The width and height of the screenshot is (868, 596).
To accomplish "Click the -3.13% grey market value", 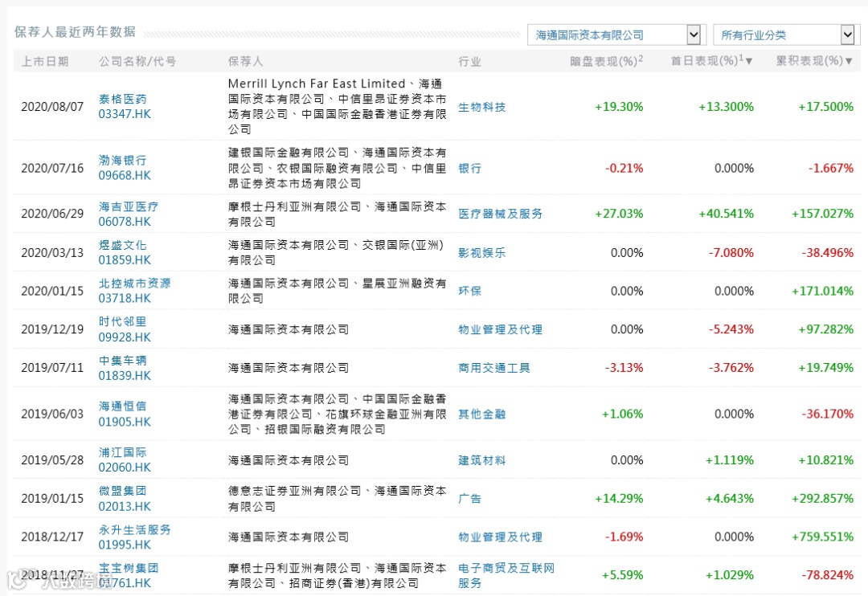I will (624, 368).
